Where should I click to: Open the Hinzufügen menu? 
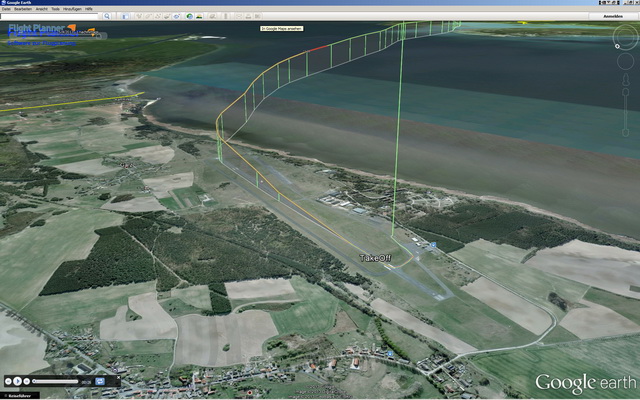click(74, 8)
